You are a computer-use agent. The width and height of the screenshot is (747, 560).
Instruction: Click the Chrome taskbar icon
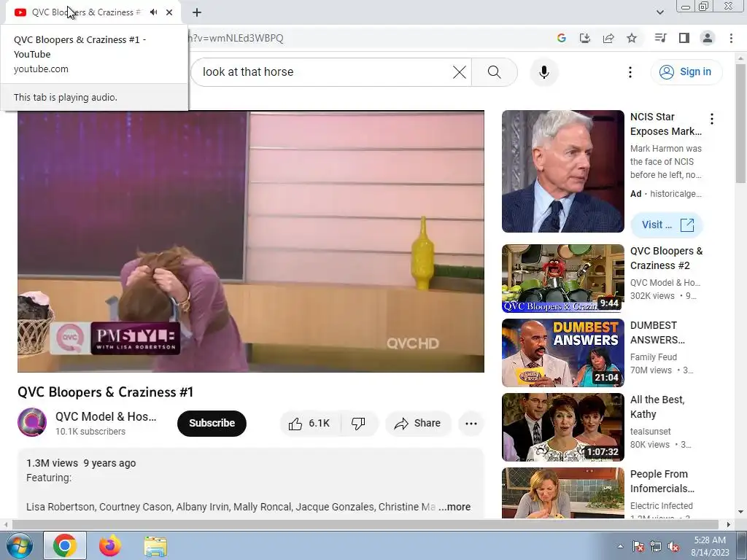click(x=65, y=545)
